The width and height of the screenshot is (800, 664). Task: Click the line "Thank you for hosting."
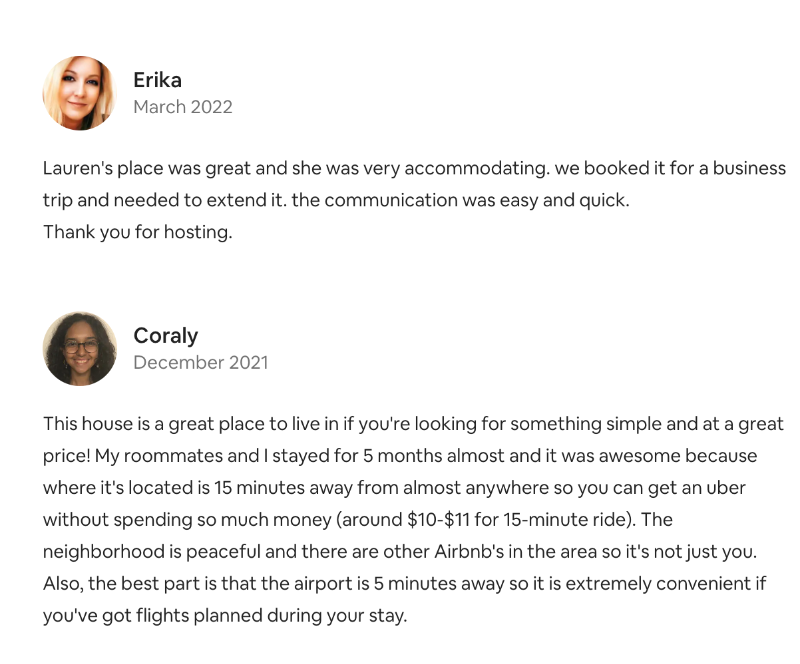(x=138, y=232)
